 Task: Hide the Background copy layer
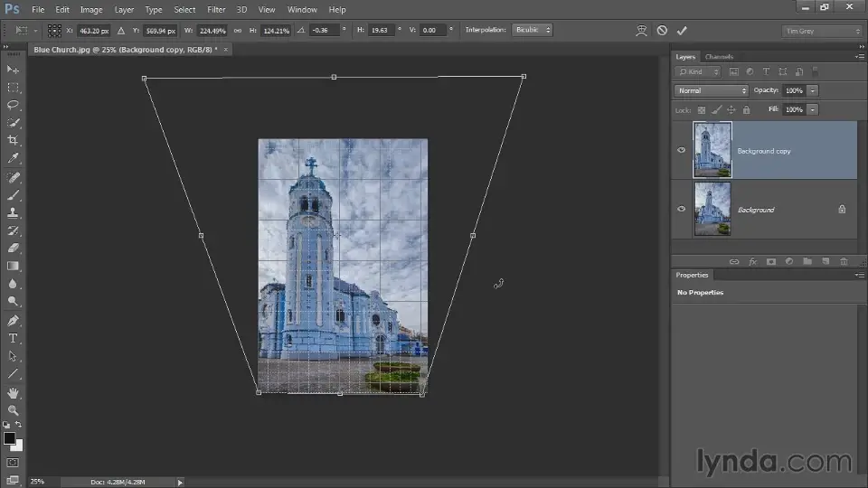tap(682, 150)
